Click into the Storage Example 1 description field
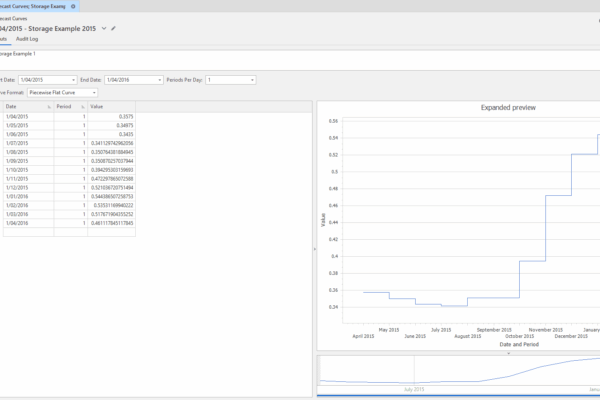The height and width of the screenshot is (400, 600). click(300, 59)
